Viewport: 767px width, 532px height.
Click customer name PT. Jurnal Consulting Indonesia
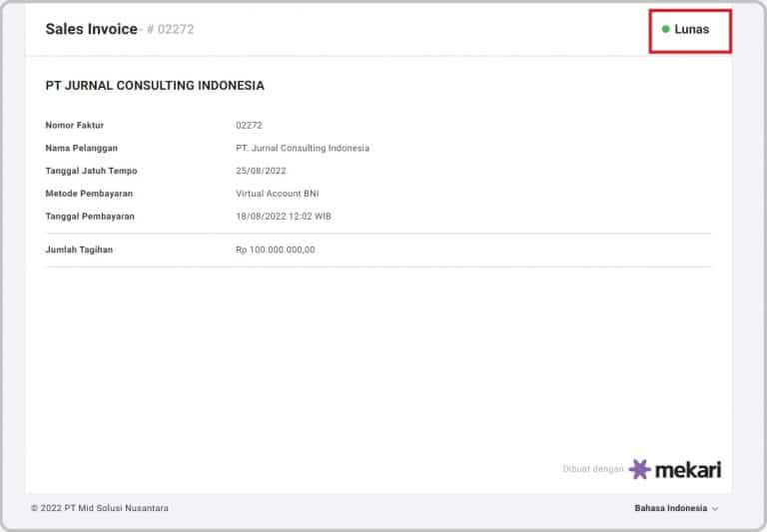(x=302, y=149)
